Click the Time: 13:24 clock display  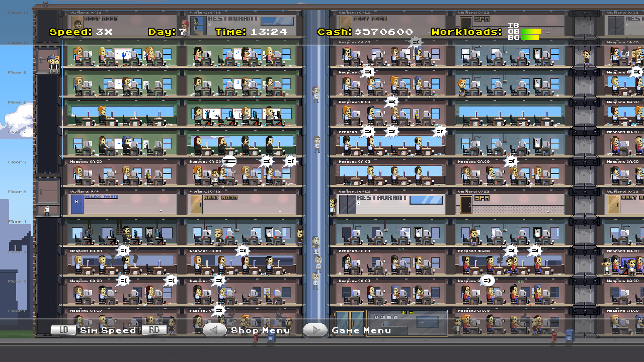251,32
